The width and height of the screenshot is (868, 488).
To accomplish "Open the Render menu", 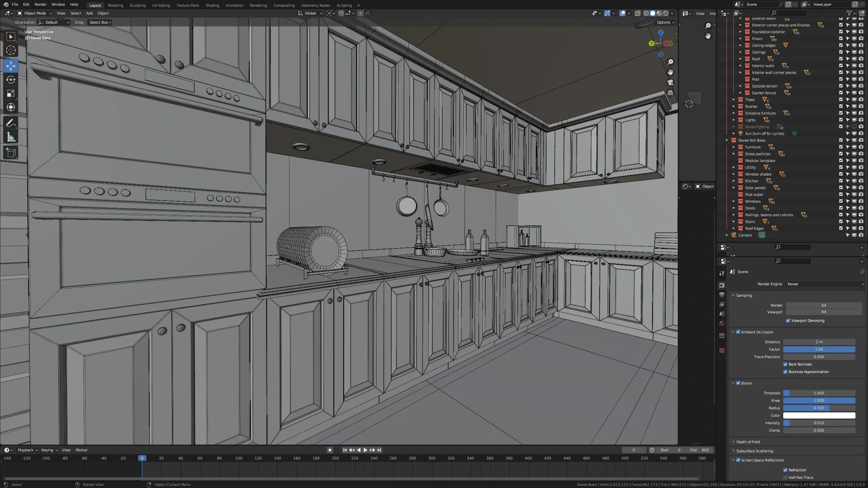I will 40,4.
